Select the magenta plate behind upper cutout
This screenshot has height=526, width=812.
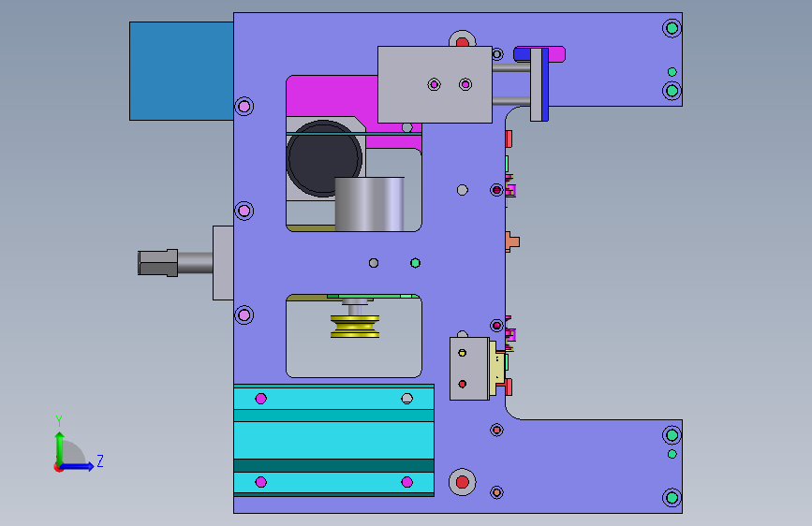pyautogui.click(x=332, y=95)
